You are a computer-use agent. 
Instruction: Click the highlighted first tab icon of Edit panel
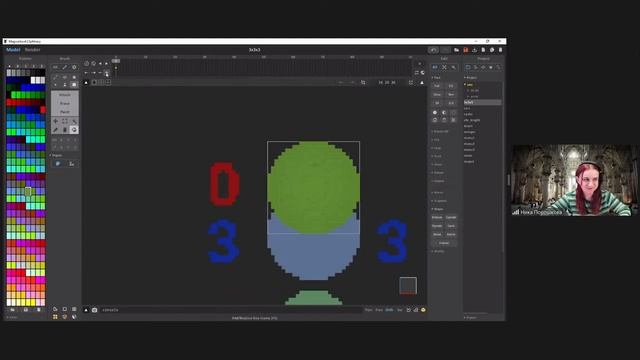click(435, 67)
